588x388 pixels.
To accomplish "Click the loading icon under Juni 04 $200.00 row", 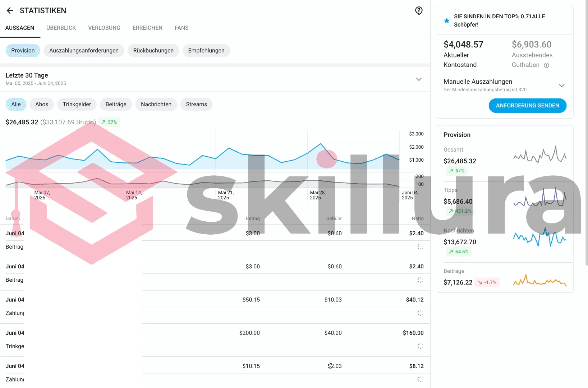I will pyautogui.click(x=420, y=346).
